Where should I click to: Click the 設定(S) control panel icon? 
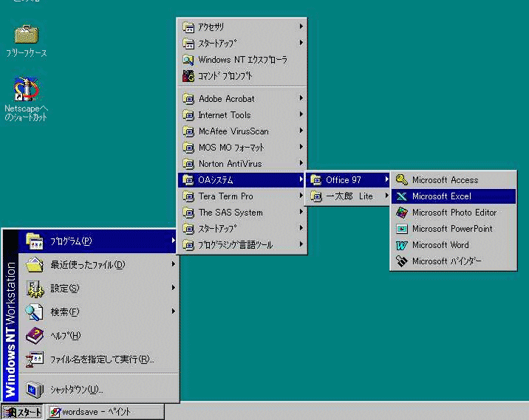pyautogui.click(x=35, y=289)
